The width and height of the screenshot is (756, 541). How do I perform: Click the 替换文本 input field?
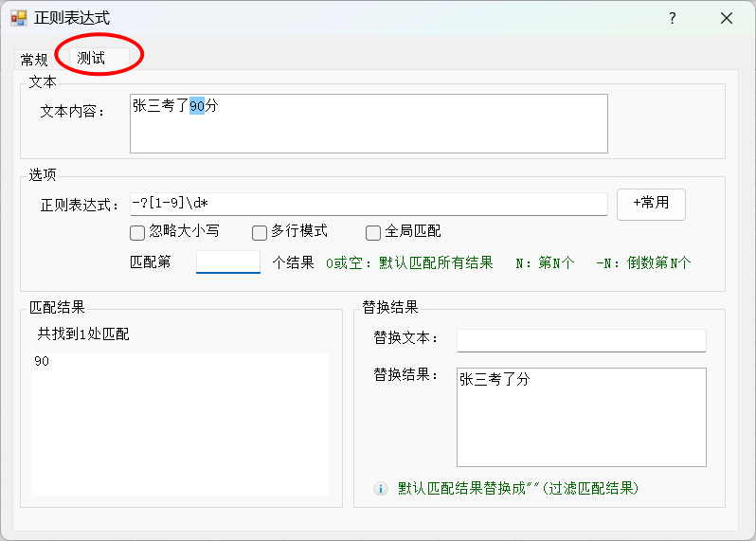(581, 340)
